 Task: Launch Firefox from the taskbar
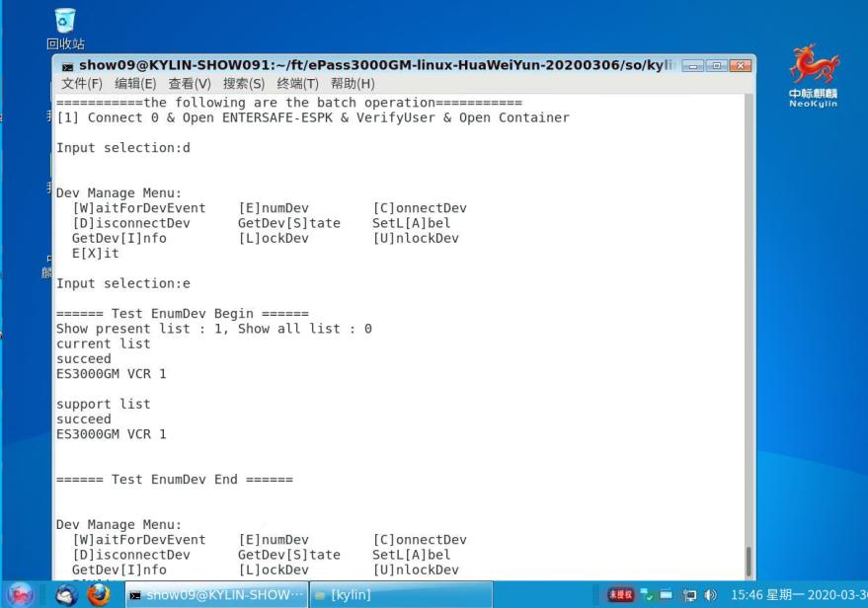(99, 595)
